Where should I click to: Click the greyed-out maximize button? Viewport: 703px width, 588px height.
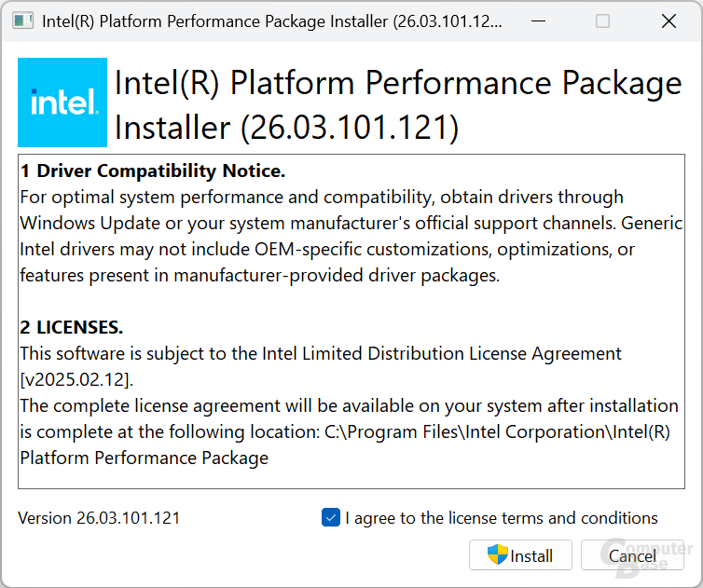coord(602,21)
